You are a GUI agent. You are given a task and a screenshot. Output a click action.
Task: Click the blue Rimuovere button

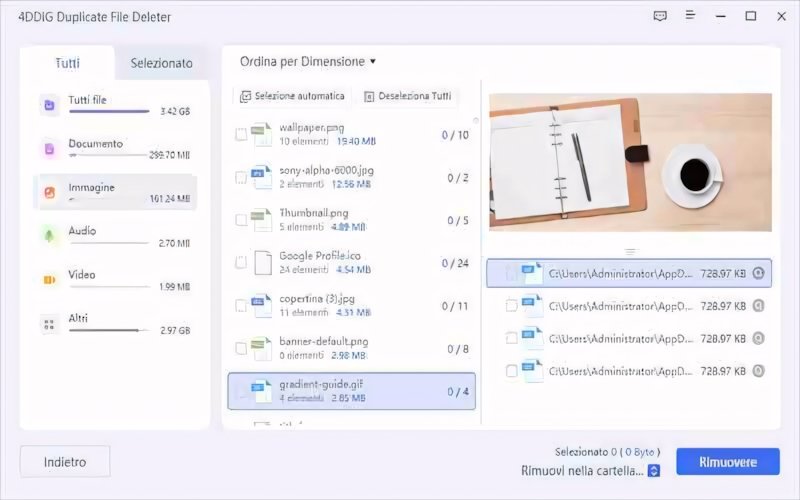point(728,462)
